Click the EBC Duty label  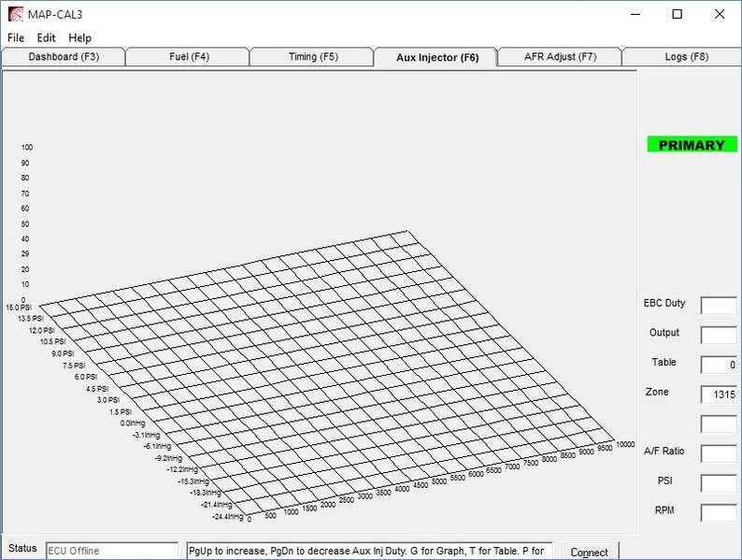664,303
